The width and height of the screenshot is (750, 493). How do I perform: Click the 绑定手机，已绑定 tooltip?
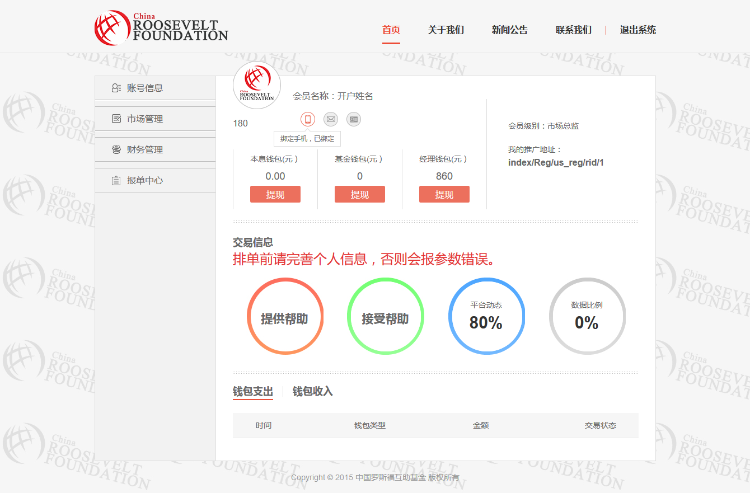pyautogui.click(x=307, y=139)
